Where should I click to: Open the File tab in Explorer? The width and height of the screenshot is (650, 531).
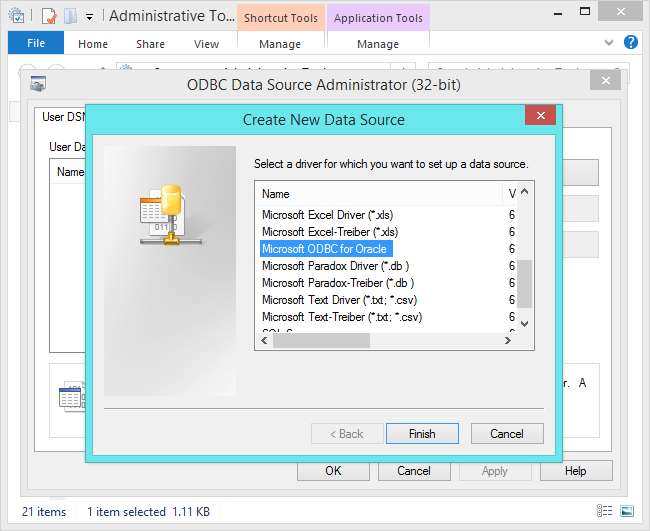click(x=36, y=43)
